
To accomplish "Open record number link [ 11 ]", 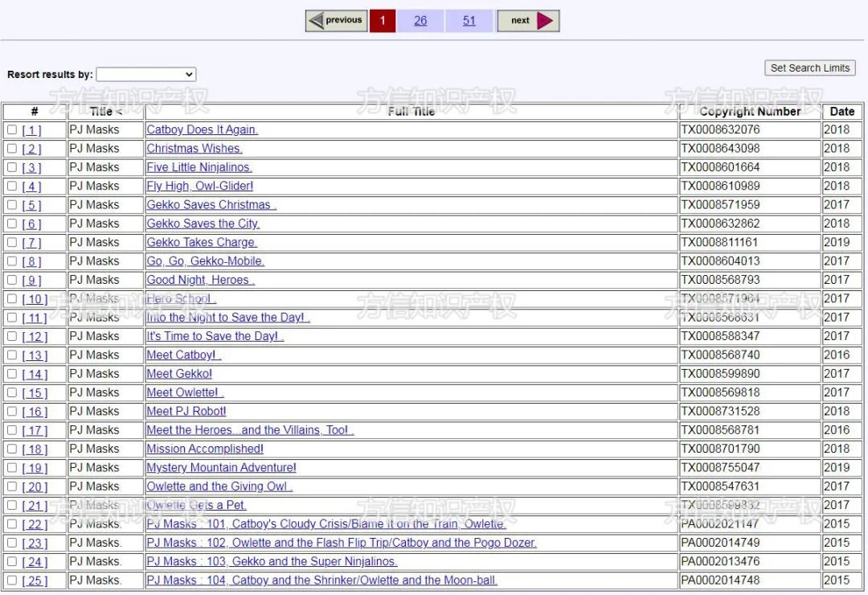I will 35,318.
